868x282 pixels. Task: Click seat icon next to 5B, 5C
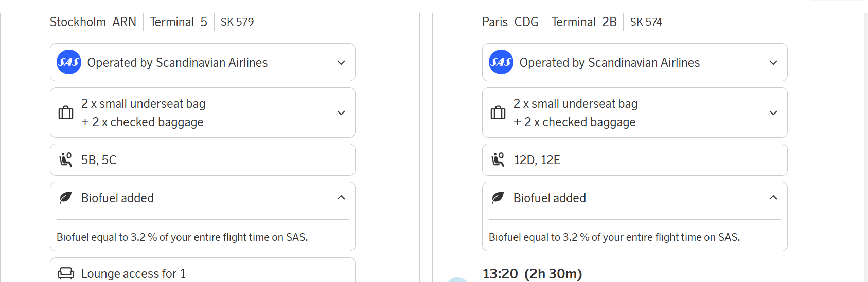(66, 160)
